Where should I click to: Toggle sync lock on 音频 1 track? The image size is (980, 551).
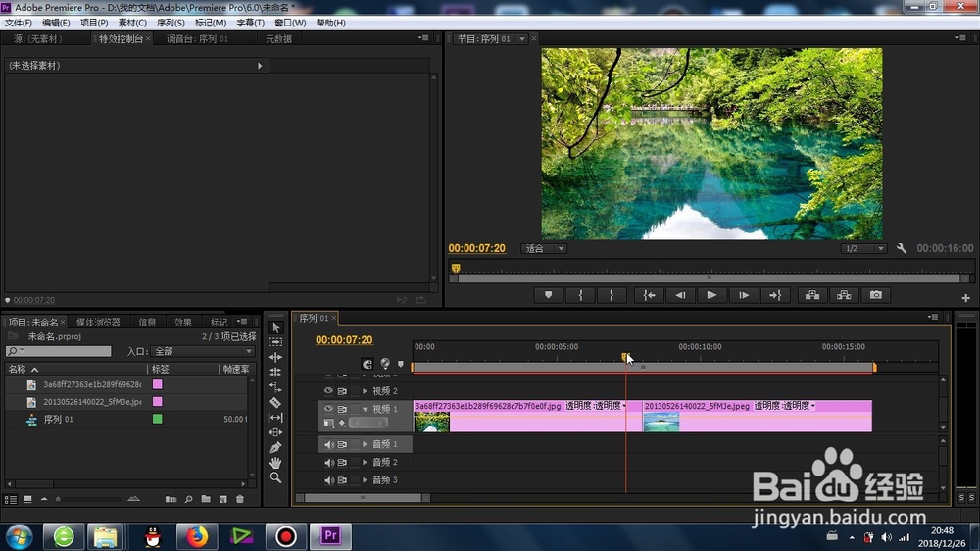[342, 445]
